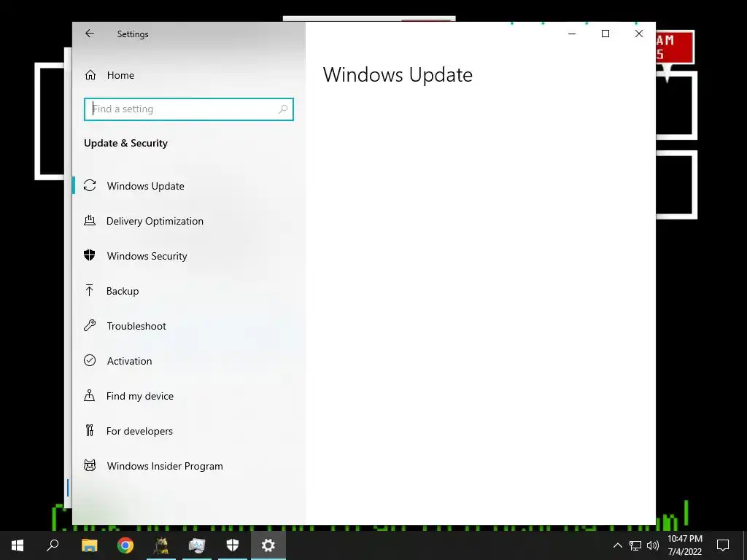747x560 pixels.
Task: Open taskbar search magnifier
Action: 53,545
